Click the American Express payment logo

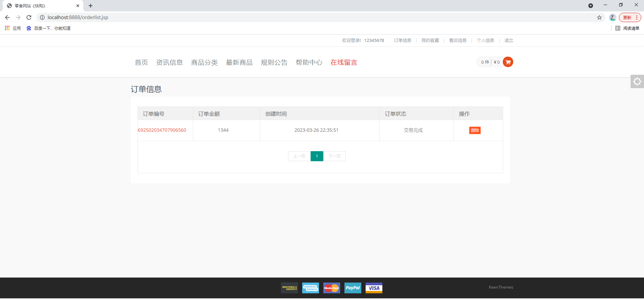click(x=311, y=288)
